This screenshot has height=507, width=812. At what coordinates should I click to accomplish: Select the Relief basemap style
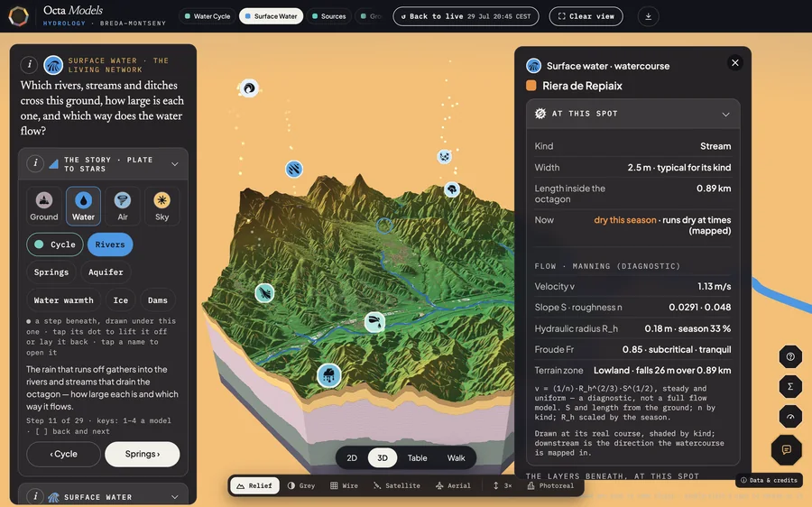tap(254, 485)
